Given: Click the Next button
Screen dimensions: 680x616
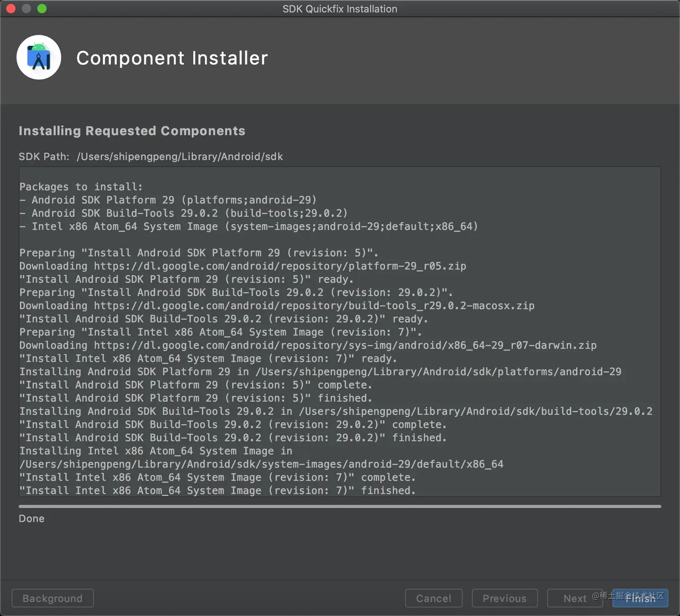Looking at the screenshot, I should (x=575, y=598).
